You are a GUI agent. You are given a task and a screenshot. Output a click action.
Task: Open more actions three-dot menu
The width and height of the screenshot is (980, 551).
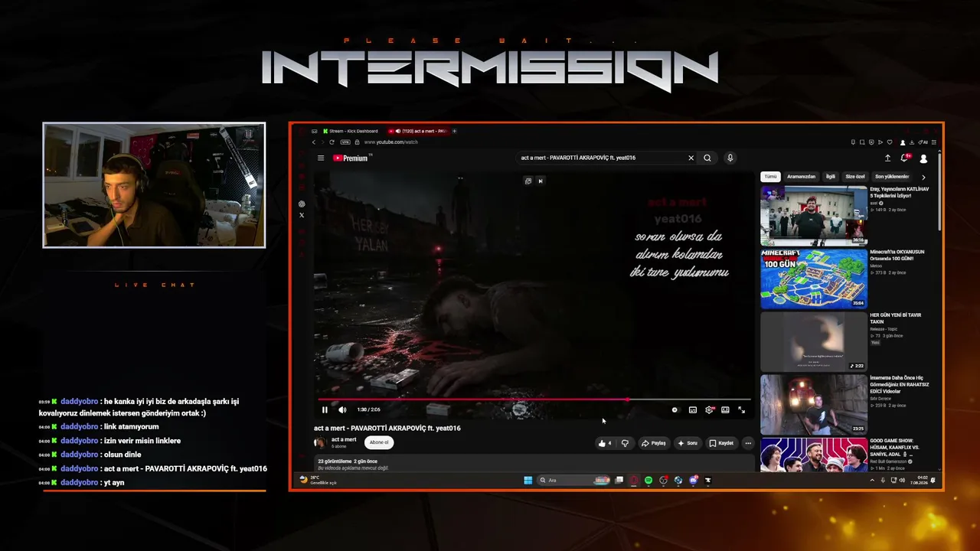748,443
